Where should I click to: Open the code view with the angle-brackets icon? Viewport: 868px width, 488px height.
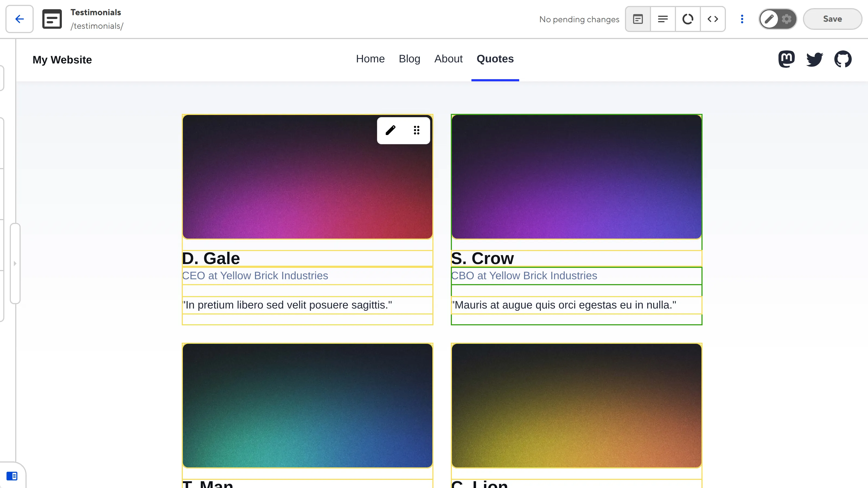click(x=713, y=19)
